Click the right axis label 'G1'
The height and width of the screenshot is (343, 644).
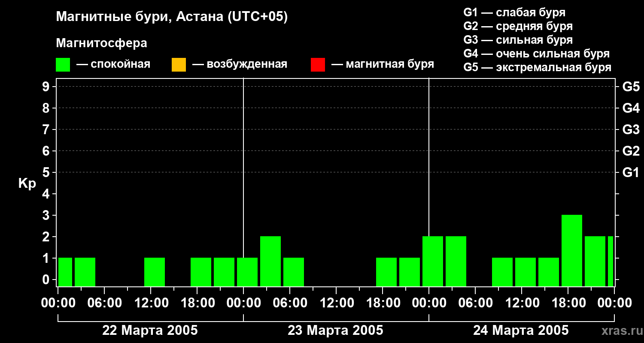(x=631, y=172)
